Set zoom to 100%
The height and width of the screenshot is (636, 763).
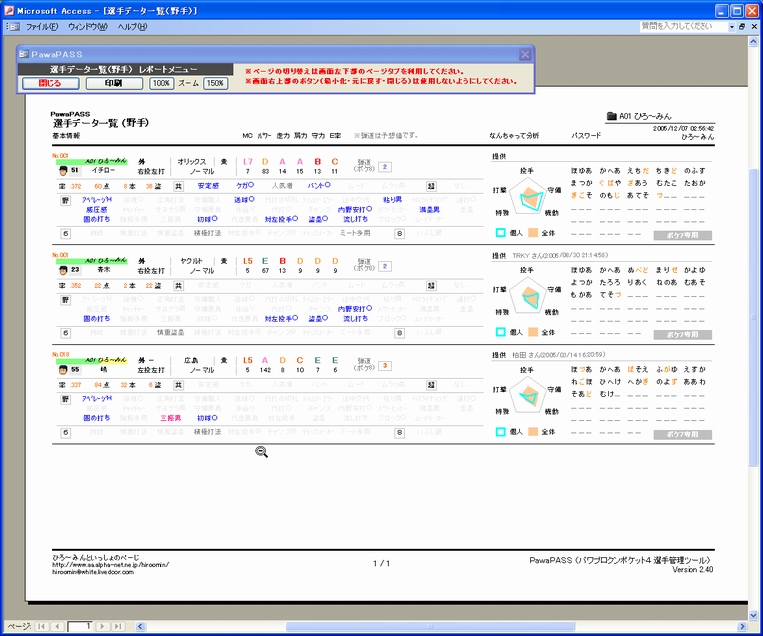161,83
